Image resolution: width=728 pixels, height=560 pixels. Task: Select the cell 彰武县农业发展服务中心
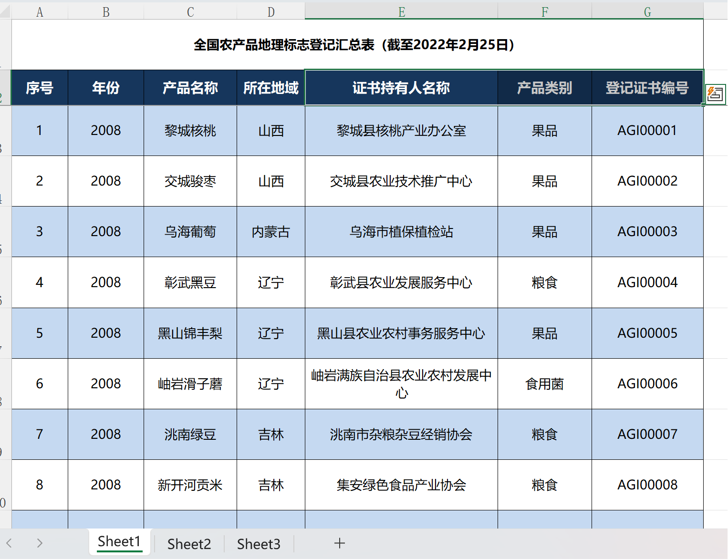402,282
